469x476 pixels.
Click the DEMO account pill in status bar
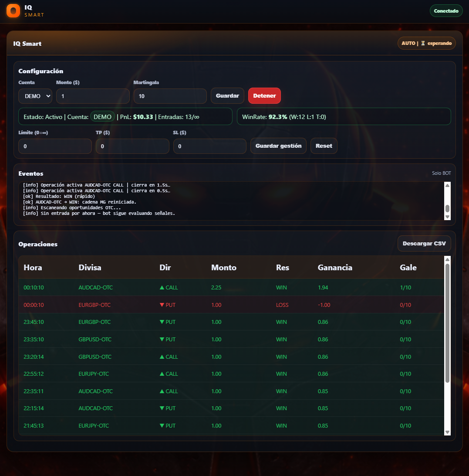point(102,117)
